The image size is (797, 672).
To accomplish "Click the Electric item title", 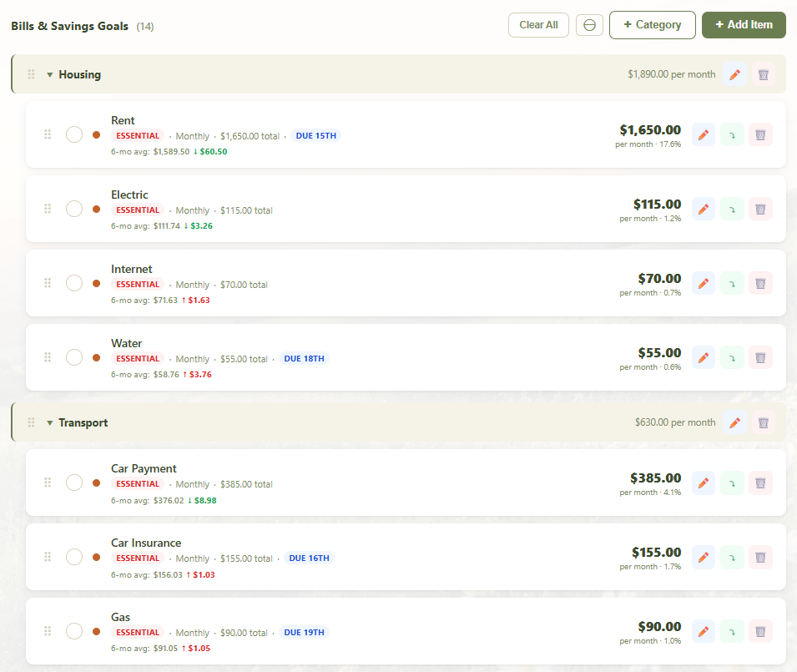I will coord(129,195).
